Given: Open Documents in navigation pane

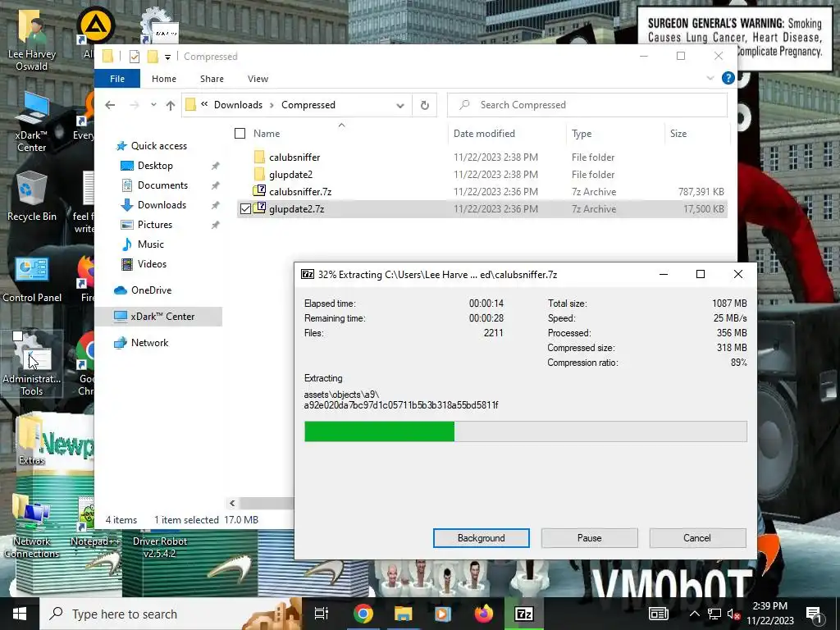Looking at the screenshot, I should [162, 185].
